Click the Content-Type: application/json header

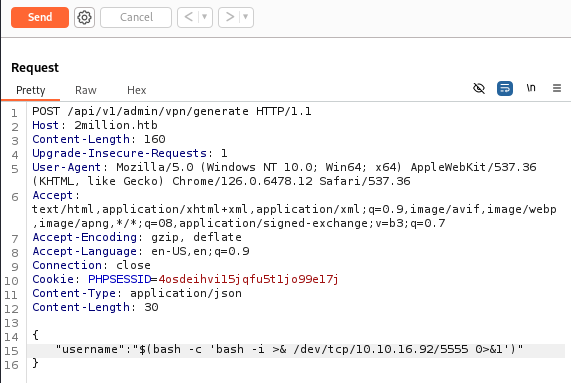pos(137,293)
